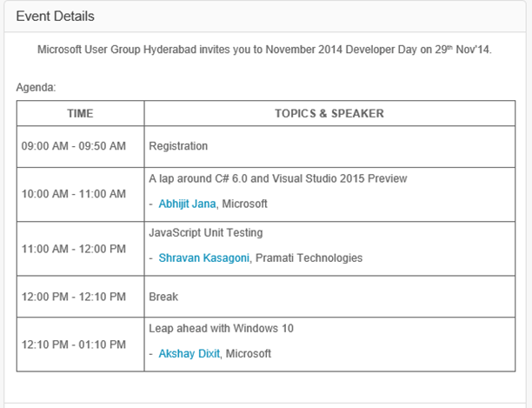The height and width of the screenshot is (408, 532).
Task: Click the Agenda label above the table
Action: point(36,88)
